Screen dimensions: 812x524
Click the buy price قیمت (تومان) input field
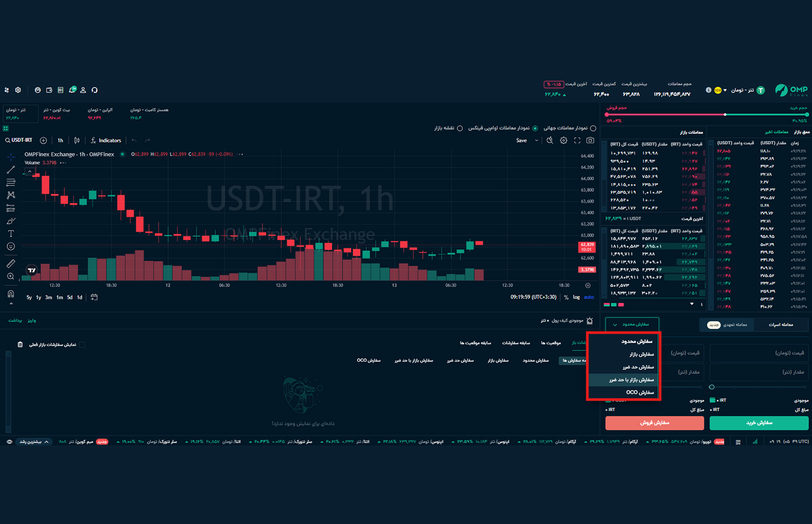point(759,353)
